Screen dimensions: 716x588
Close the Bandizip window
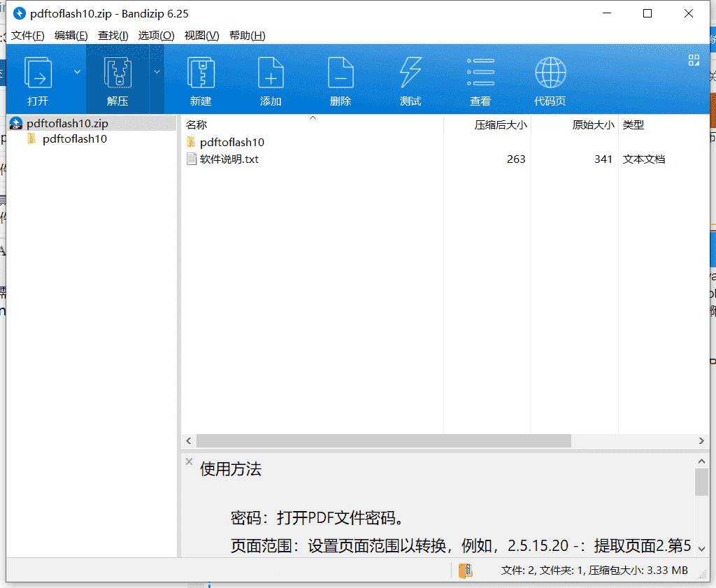(x=689, y=13)
